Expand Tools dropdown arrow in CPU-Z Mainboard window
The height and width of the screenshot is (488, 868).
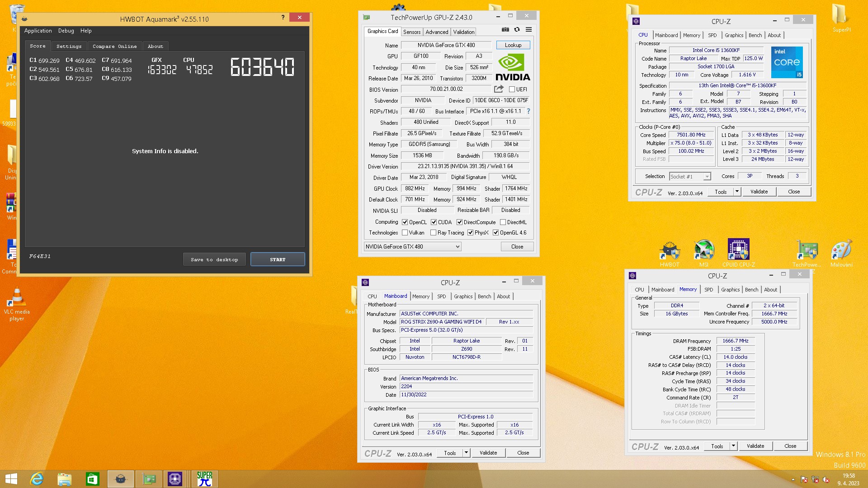pos(466,453)
